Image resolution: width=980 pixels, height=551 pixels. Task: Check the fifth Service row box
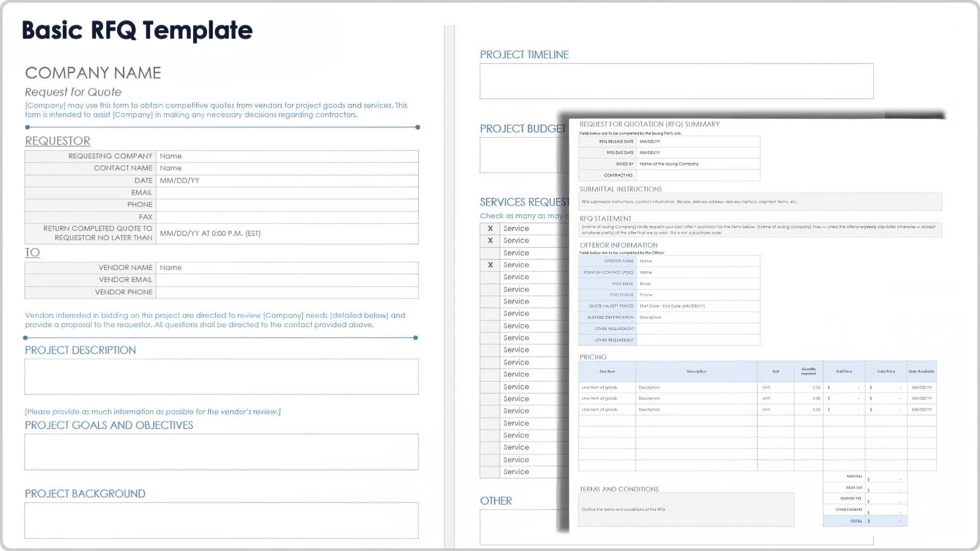[x=490, y=277]
